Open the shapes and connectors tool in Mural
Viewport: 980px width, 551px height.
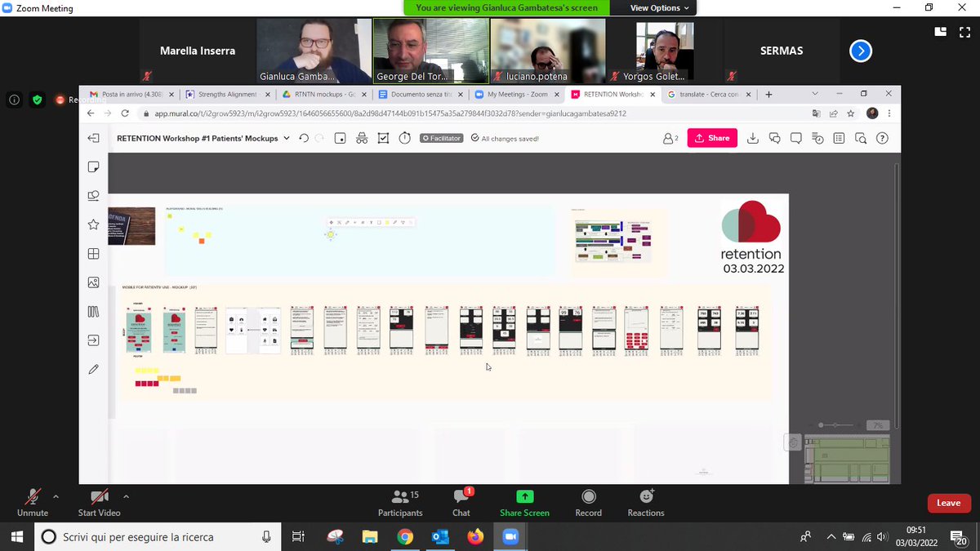pos(93,196)
